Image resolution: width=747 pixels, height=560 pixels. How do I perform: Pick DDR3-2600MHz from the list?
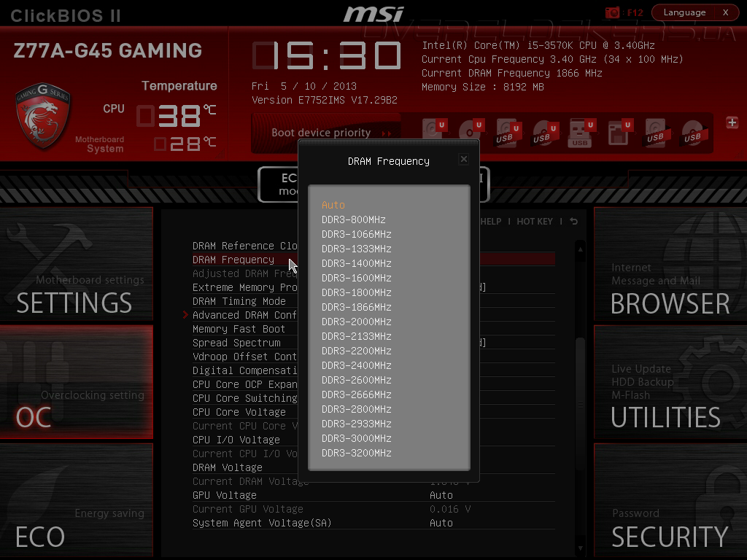(356, 380)
